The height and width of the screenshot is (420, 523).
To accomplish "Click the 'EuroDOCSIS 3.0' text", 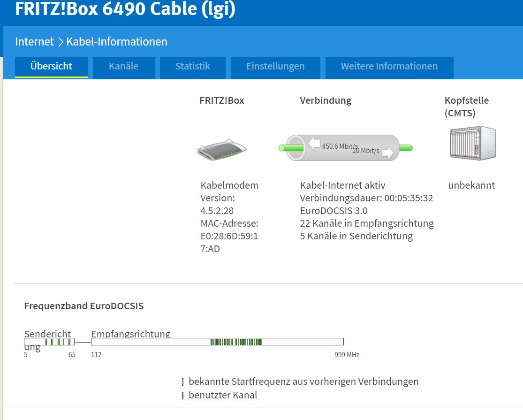I will coord(334,211).
